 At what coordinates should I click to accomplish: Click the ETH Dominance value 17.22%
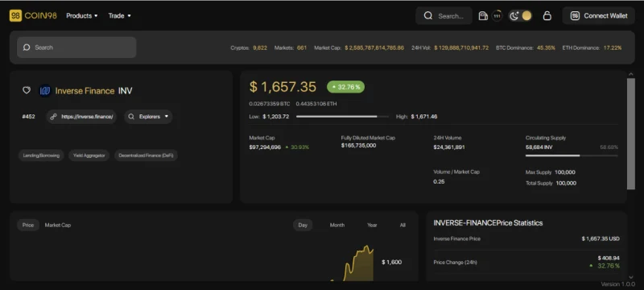[x=613, y=48]
